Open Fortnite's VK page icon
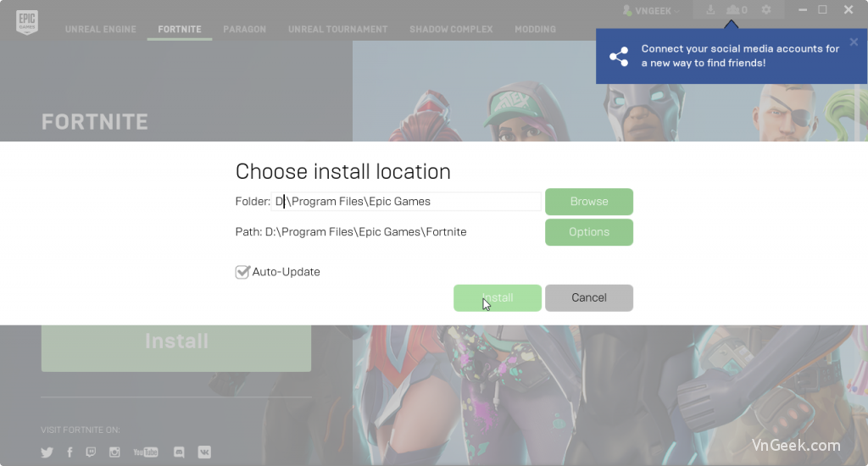This screenshot has width=868, height=466. [x=204, y=452]
